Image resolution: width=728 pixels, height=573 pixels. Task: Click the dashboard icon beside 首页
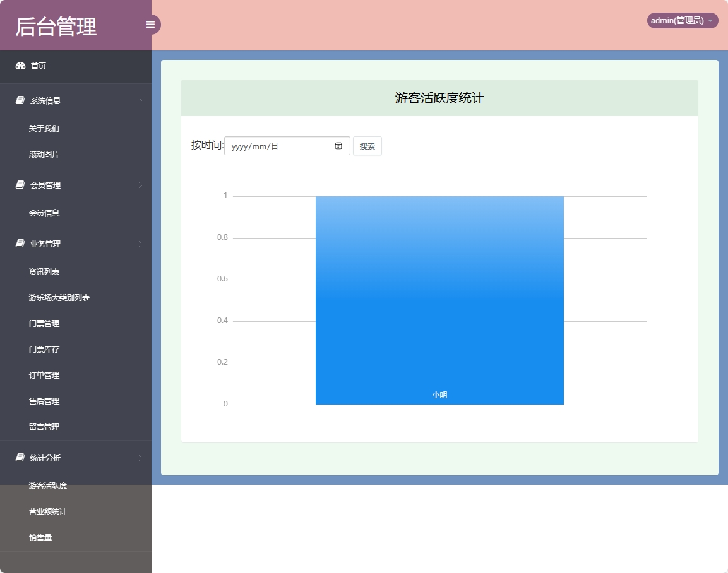pyautogui.click(x=20, y=66)
